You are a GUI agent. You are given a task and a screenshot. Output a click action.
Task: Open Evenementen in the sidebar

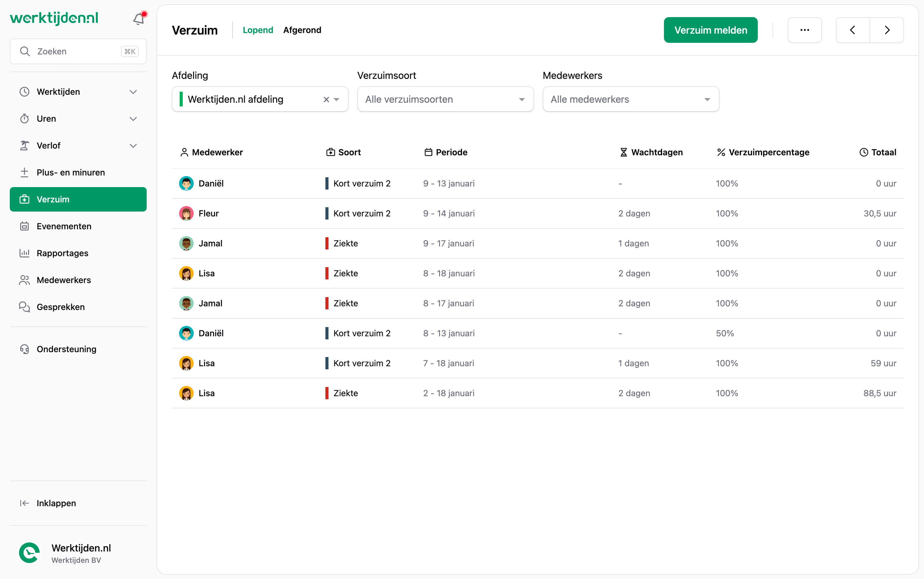(x=78, y=226)
